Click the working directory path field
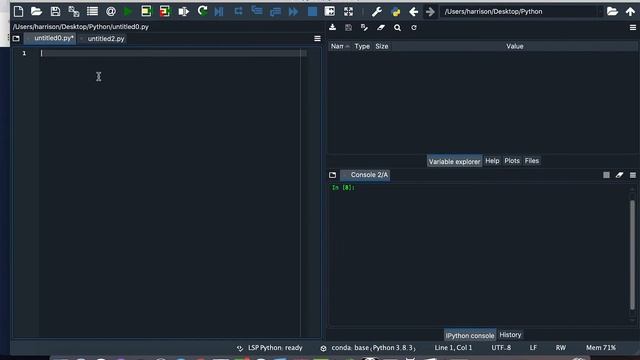 coord(520,11)
